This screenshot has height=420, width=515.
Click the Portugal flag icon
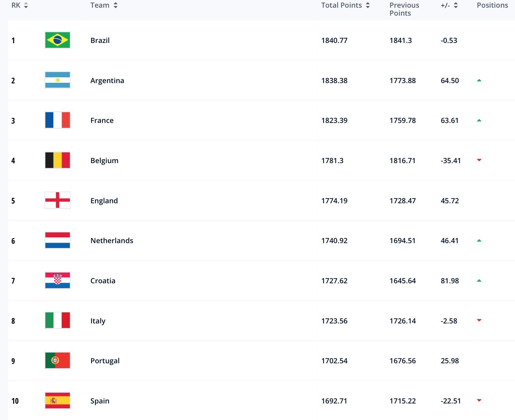pos(57,361)
